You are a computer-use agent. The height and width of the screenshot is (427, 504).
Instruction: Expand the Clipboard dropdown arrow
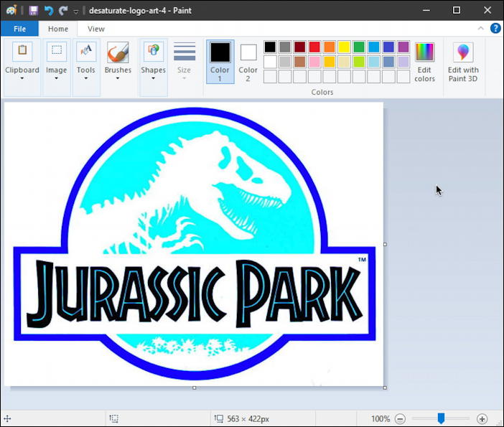(x=22, y=78)
